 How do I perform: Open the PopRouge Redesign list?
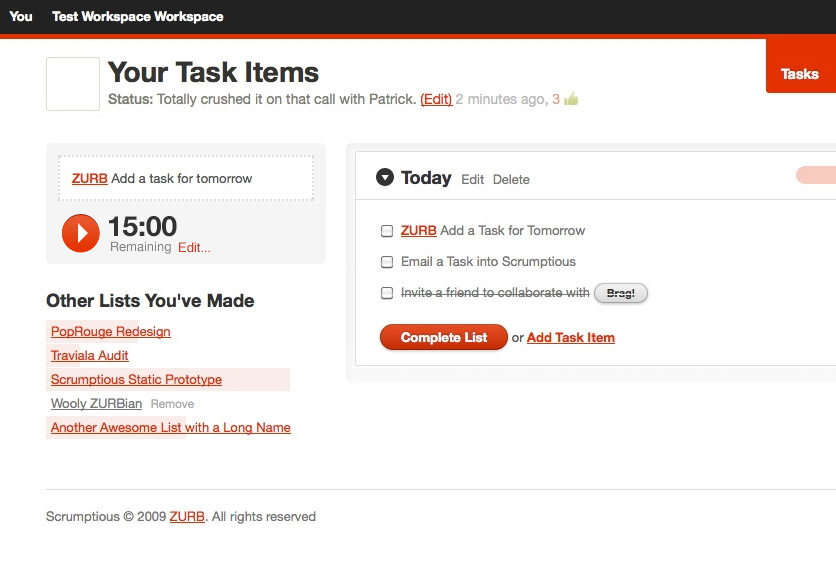pos(110,332)
